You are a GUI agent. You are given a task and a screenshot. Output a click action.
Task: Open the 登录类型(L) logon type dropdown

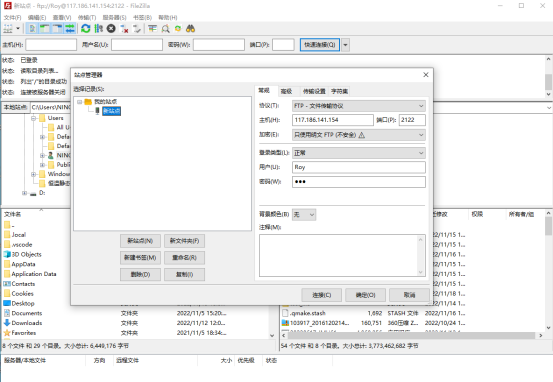click(x=359, y=153)
